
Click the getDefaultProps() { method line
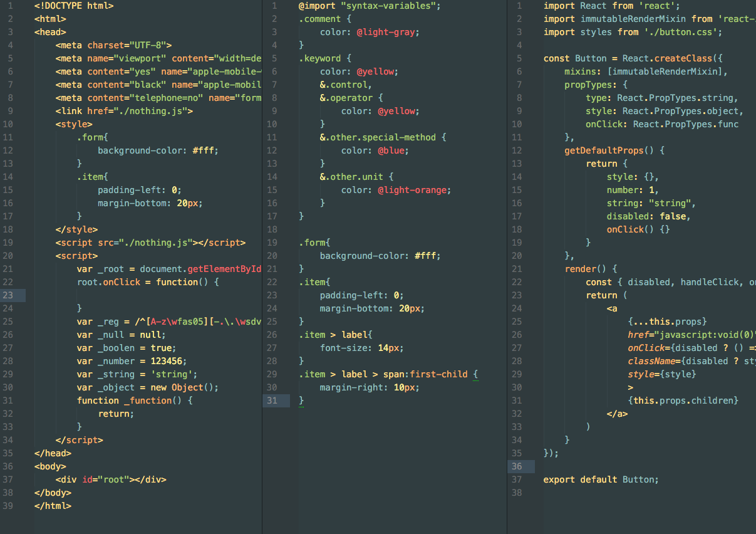pos(614,150)
